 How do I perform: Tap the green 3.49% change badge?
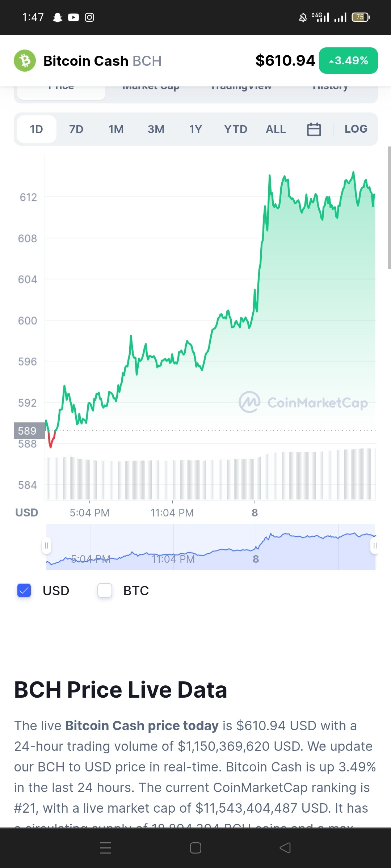(348, 60)
